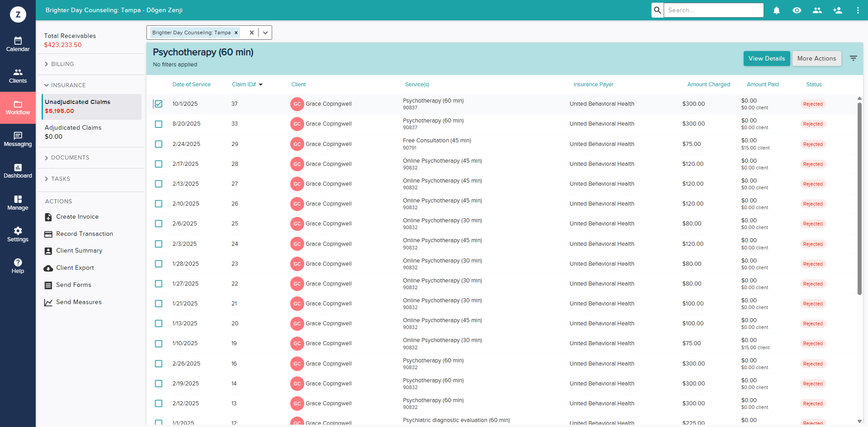Tick checkbox for claim 28
The image size is (868, 427).
(x=158, y=164)
